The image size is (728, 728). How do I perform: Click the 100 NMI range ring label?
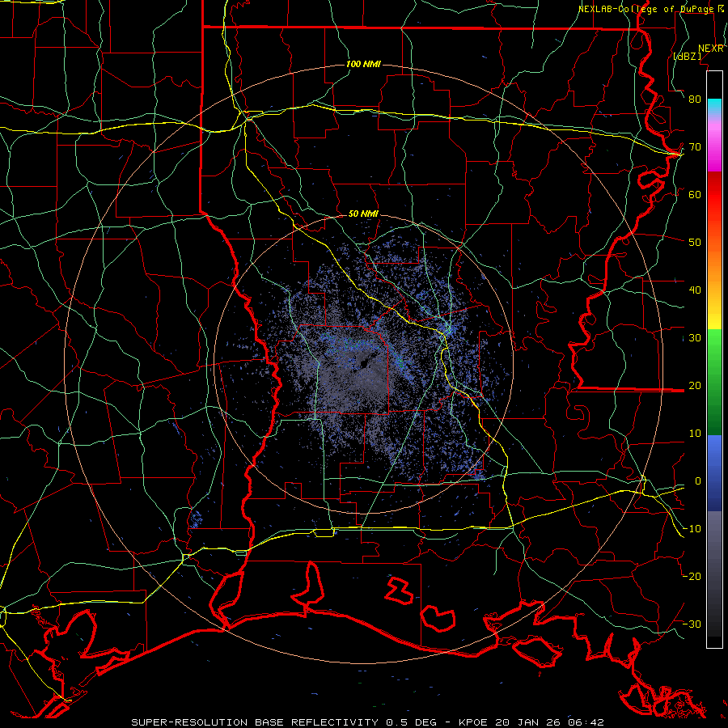[x=363, y=64]
